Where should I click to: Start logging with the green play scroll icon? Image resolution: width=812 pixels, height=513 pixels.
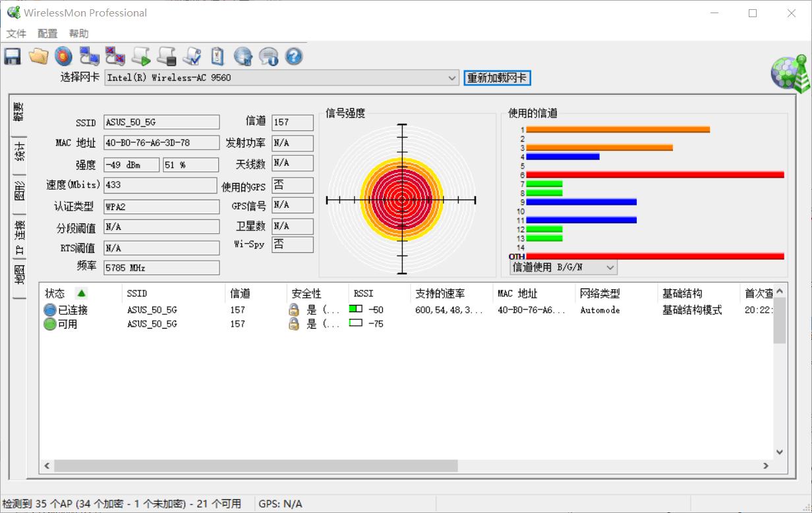tap(140, 57)
